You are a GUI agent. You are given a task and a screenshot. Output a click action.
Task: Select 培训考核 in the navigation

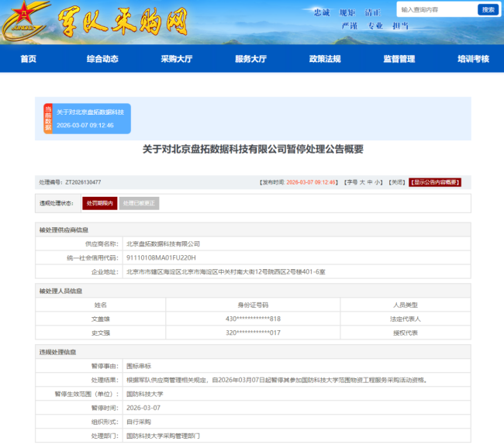(474, 59)
